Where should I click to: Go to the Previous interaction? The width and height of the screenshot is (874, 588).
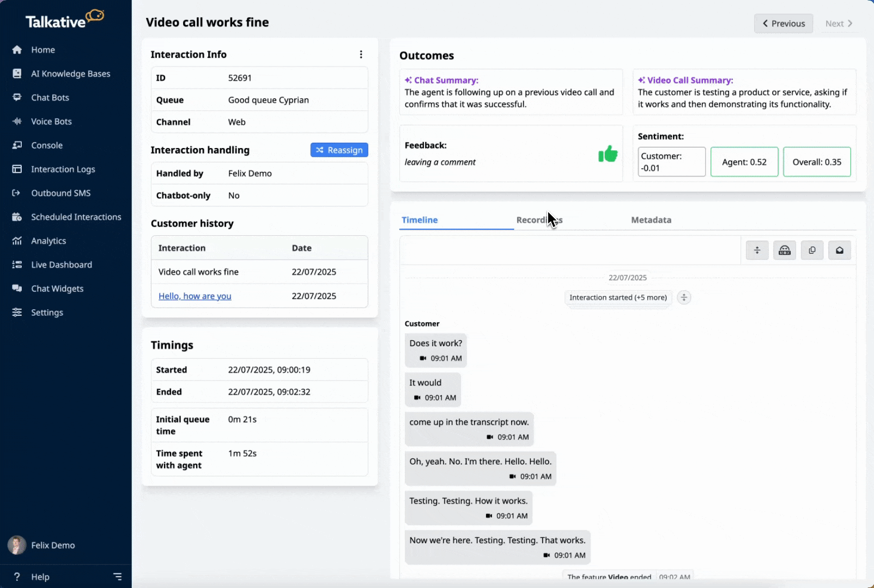783,23
